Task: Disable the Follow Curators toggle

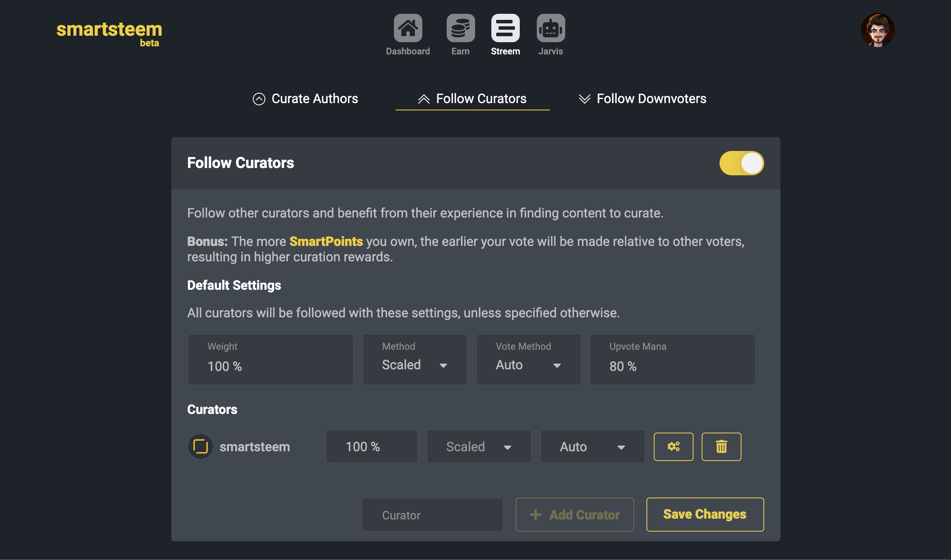Action: (x=741, y=163)
